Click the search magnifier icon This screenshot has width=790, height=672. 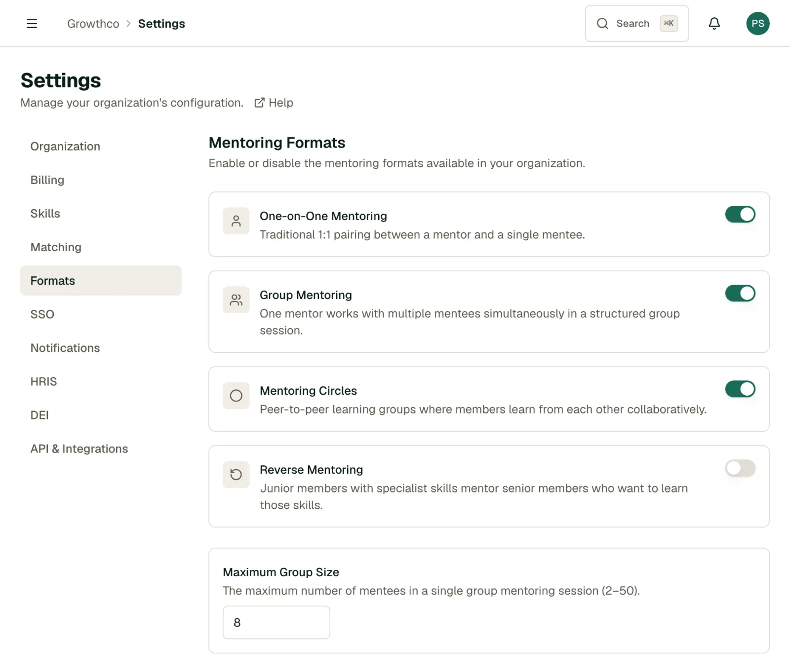pos(602,24)
